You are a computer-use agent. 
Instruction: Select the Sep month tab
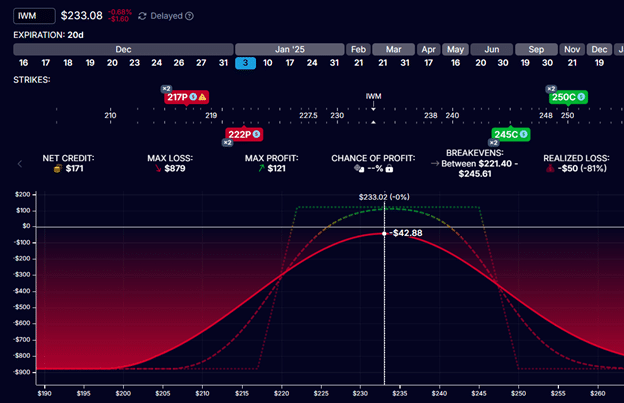pyautogui.click(x=536, y=49)
